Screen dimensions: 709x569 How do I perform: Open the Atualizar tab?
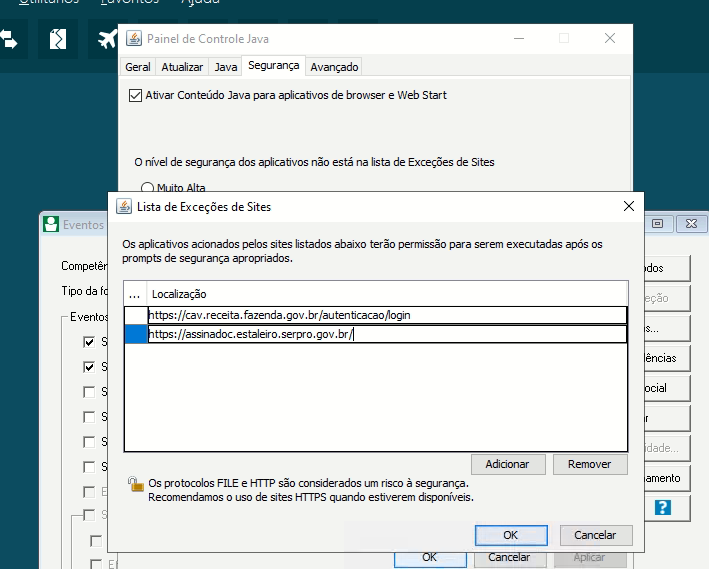point(182,67)
